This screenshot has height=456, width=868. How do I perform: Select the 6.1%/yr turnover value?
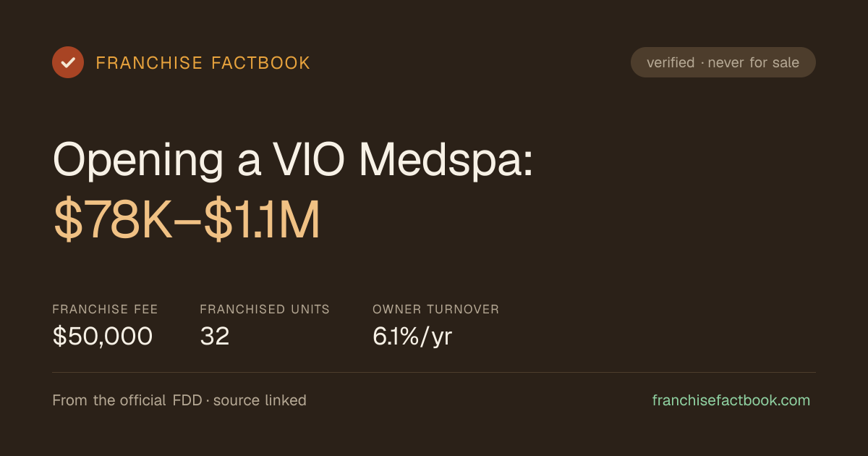(412, 336)
